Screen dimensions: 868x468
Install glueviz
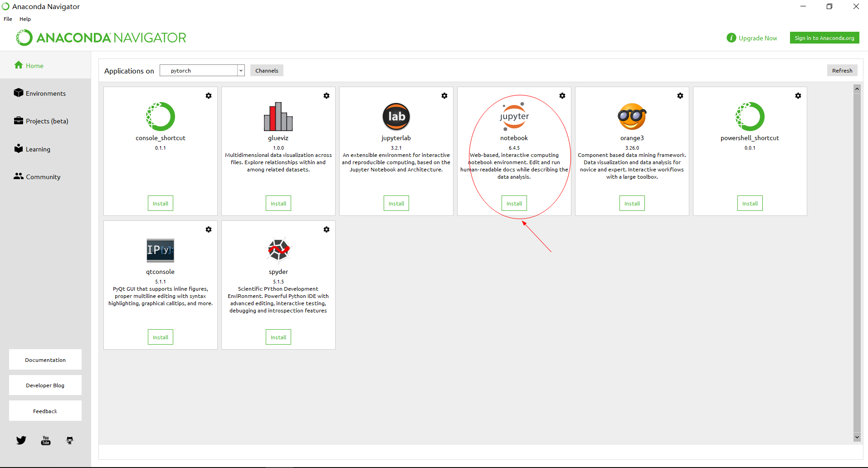click(x=278, y=203)
